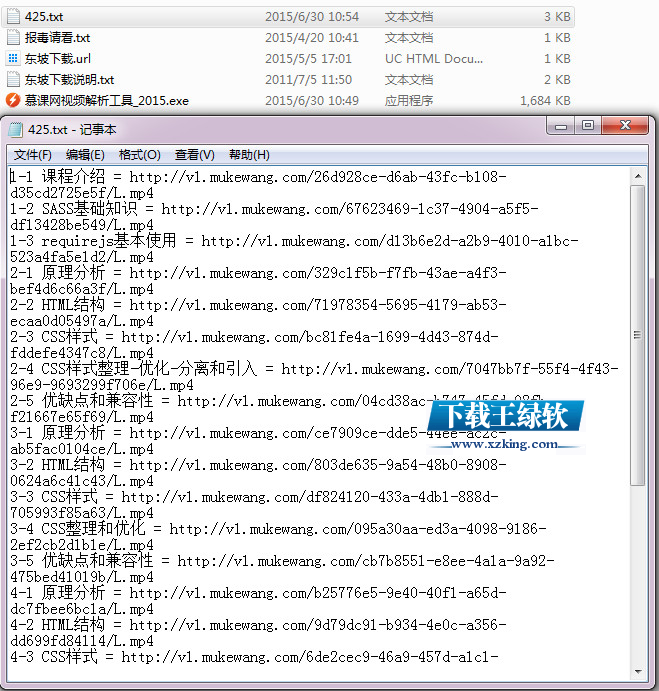Click the type UC HTML Docu...
This screenshot has width=659, height=691.
click(434, 59)
